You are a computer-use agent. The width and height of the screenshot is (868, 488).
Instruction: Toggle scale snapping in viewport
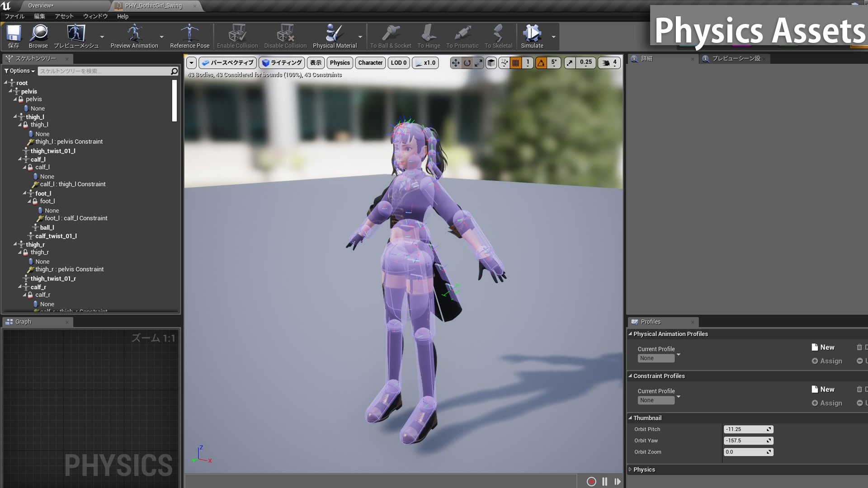pyautogui.click(x=570, y=63)
